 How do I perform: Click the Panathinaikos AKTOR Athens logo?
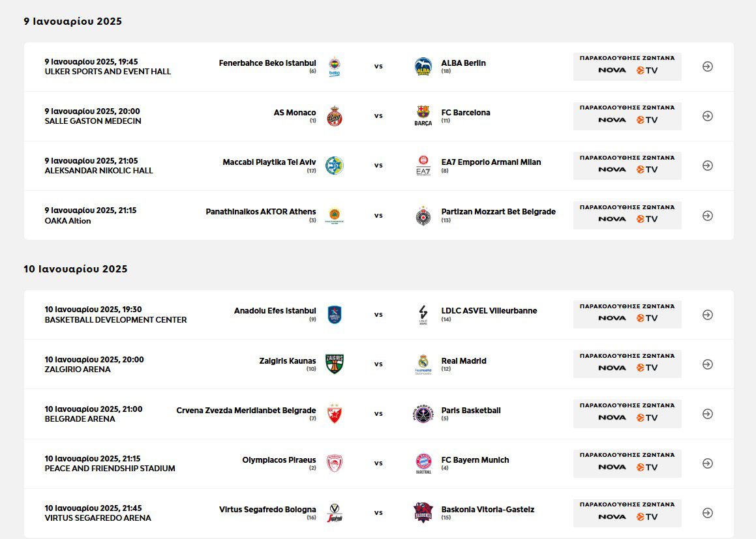pos(335,216)
